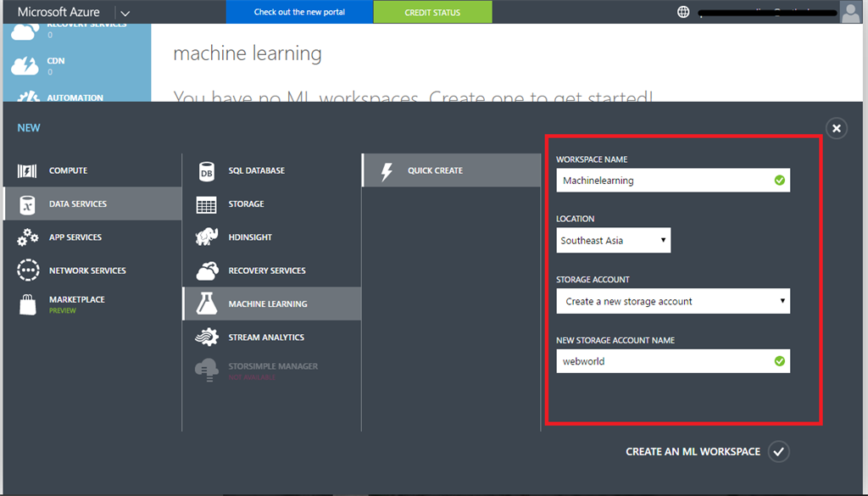
Task: Click the HDInsight elephant icon
Action: pos(207,237)
